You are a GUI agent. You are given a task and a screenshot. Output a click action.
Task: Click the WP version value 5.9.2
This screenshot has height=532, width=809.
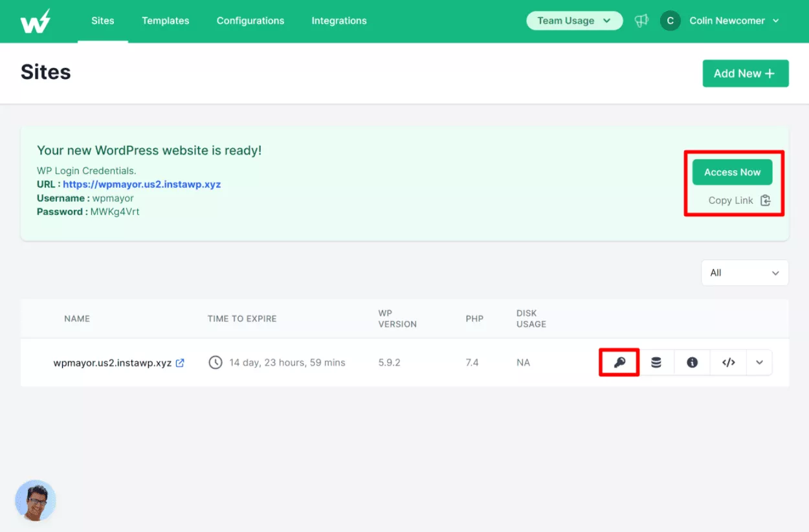tap(390, 362)
